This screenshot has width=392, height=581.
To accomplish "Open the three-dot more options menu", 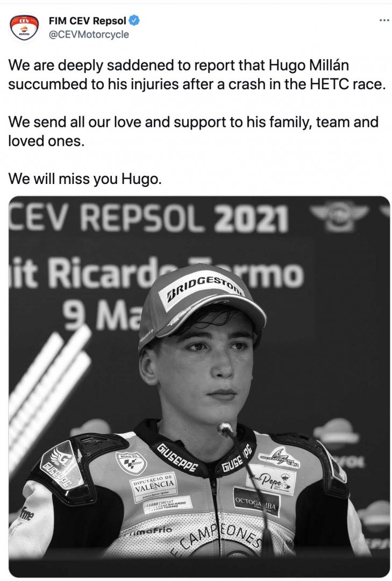I will coord(384,20).
